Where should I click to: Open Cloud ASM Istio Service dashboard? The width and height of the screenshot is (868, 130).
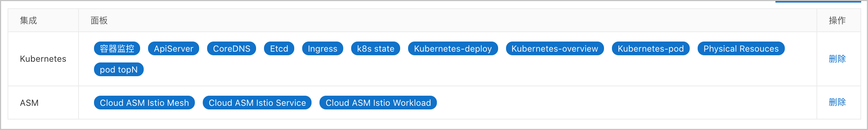257,103
